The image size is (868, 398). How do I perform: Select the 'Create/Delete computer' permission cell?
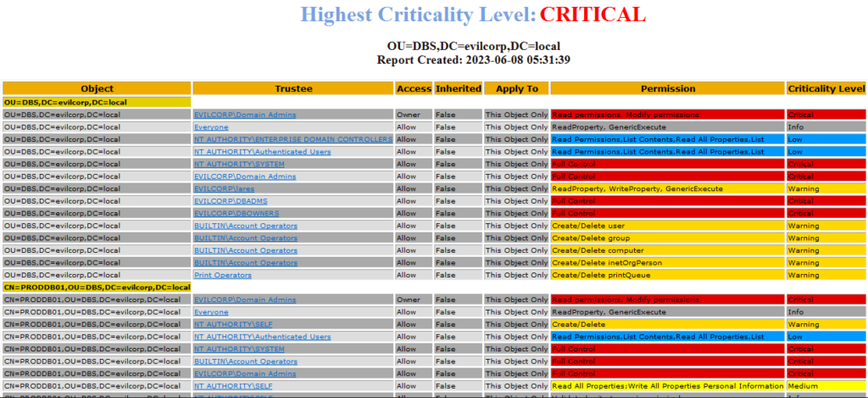click(x=668, y=250)
